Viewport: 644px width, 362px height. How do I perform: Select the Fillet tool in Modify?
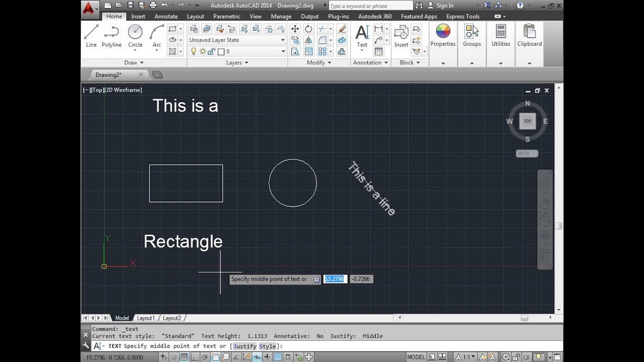pos(322,40)
